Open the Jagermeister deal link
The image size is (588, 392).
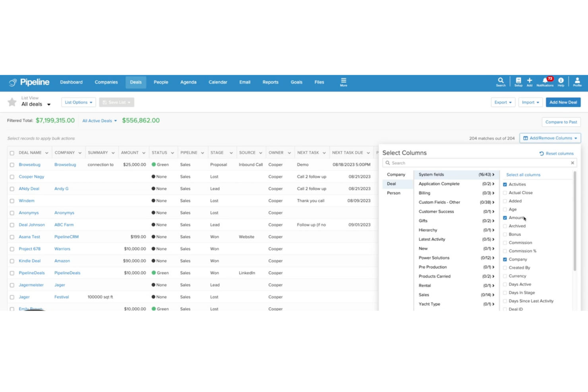pyautogui.click(x=31, y=285)
